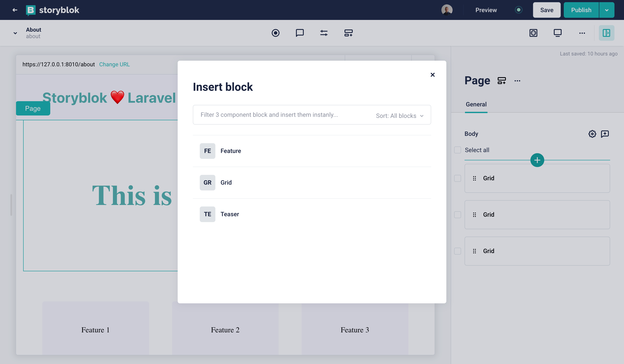Click the third Grid drag handle

[x=474, y=251]
